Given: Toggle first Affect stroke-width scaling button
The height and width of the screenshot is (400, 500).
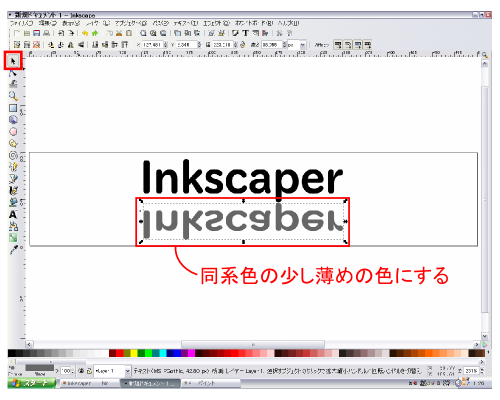Looking at the screenshot, I should [338, 45].
